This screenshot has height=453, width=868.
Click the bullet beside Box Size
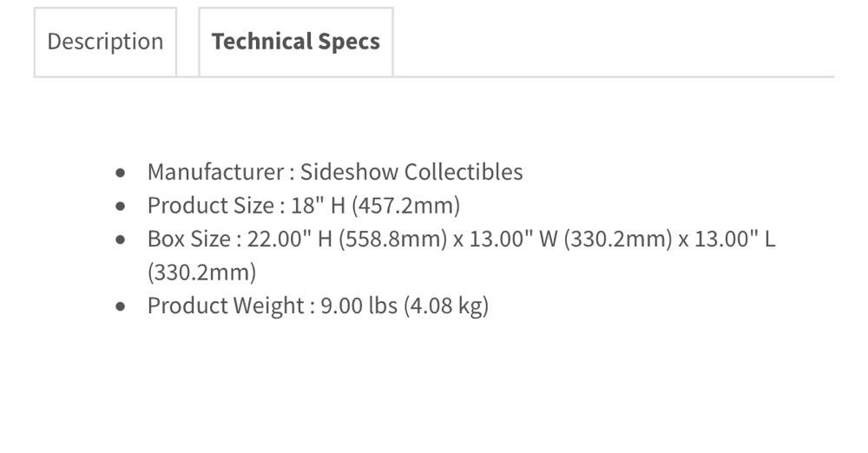click(121, 240)
